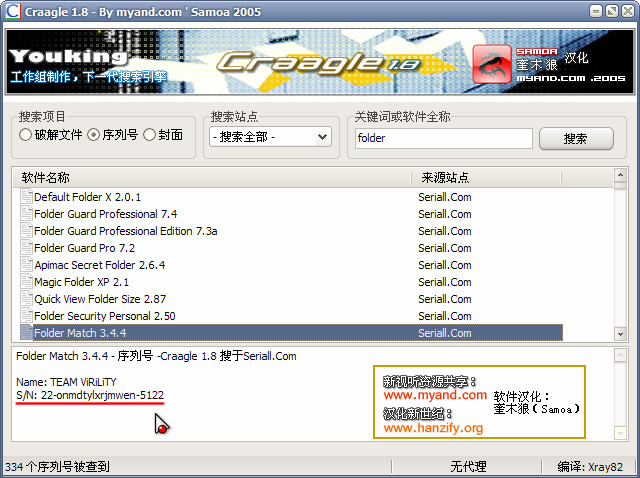Click details pane scrollbar down arrow
640x478 pixels.
click(620, 433)
